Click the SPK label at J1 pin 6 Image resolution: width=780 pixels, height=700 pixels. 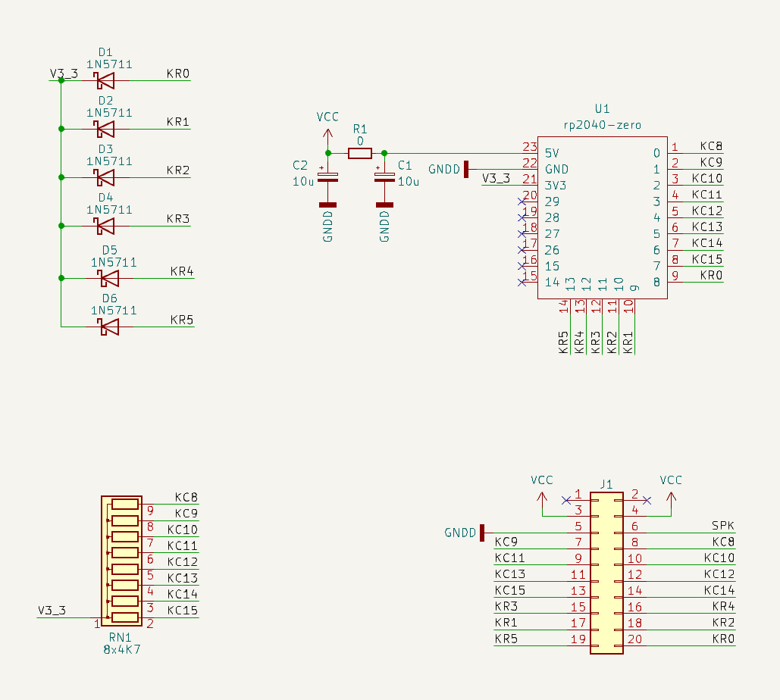click(723, 526)
